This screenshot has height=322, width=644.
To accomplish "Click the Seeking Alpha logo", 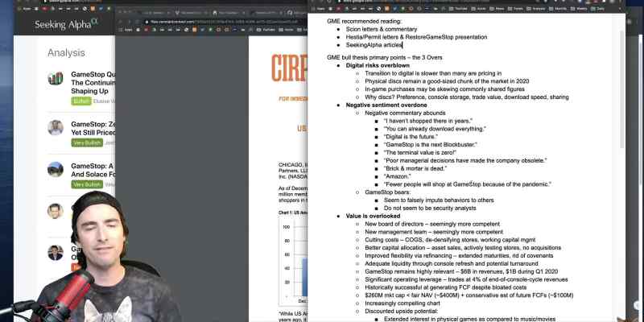I will [x=66, y=25].
